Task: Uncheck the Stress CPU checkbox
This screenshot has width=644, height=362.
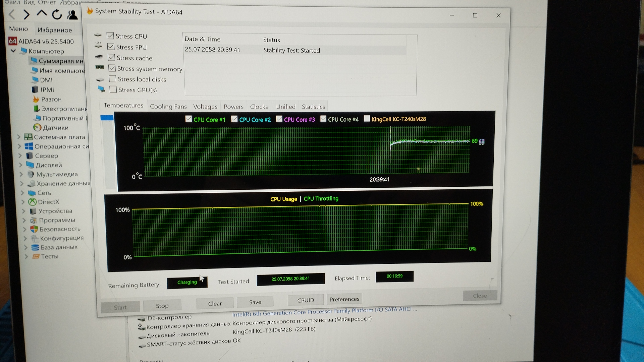Action: pyautogui.click(x=110, y=36)
